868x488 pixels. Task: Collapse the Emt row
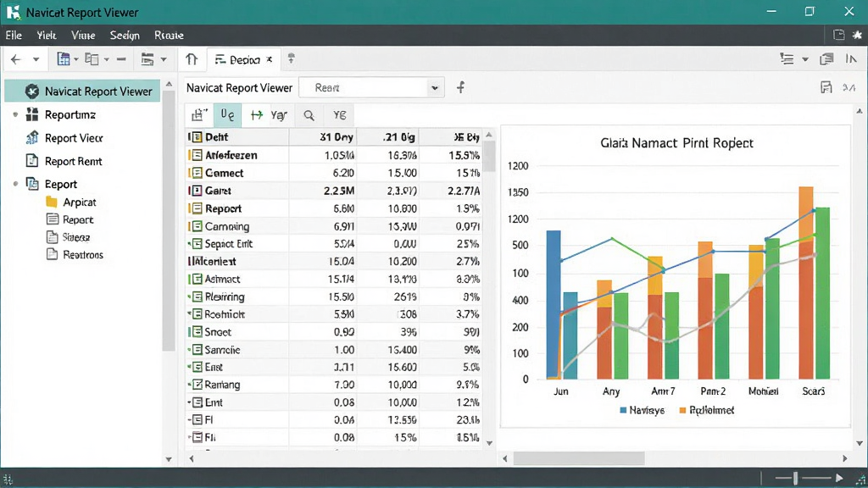[189, 402]
